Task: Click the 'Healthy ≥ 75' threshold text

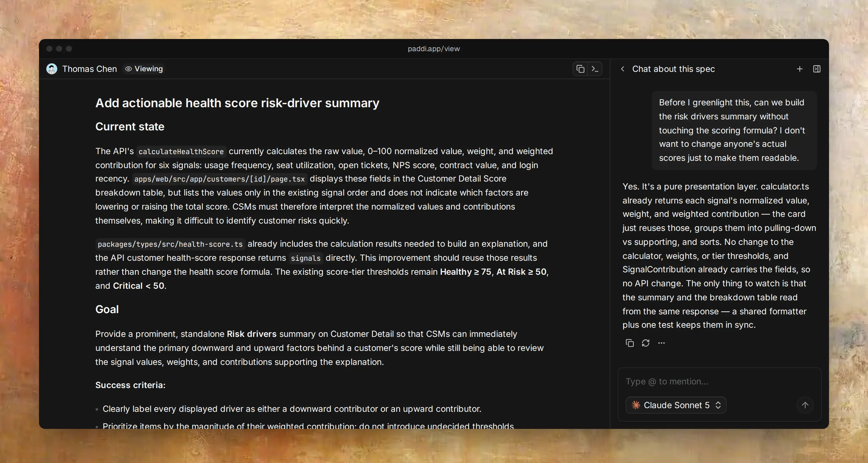Action: (466, 272)
